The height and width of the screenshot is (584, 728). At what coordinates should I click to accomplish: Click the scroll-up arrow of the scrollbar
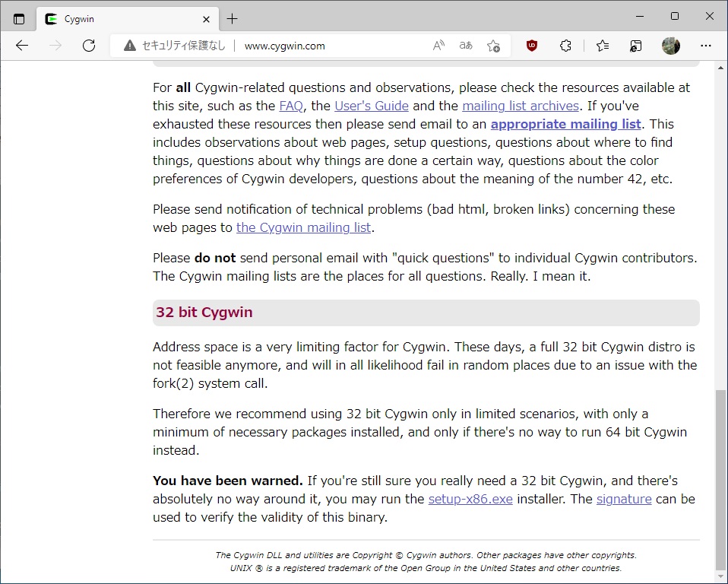(720, 68)
